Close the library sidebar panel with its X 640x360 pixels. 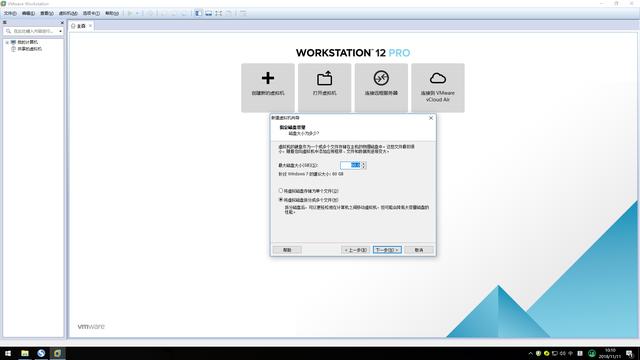click(62, 23)
